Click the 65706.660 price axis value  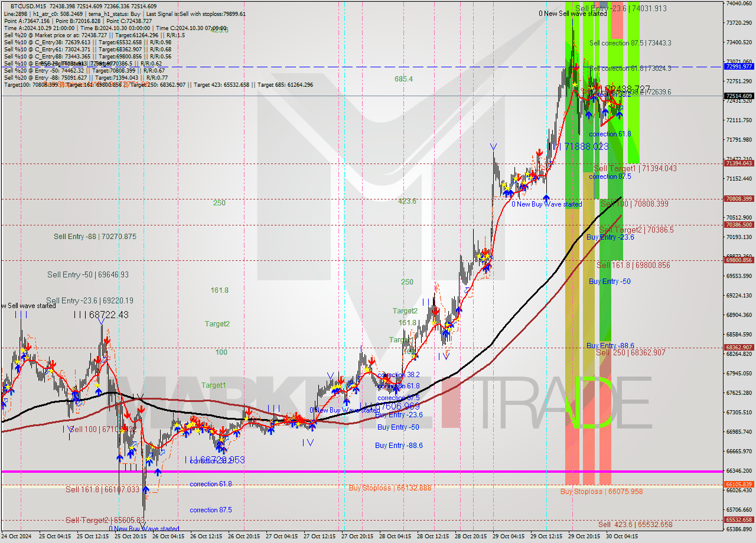[x=739, y=510]
